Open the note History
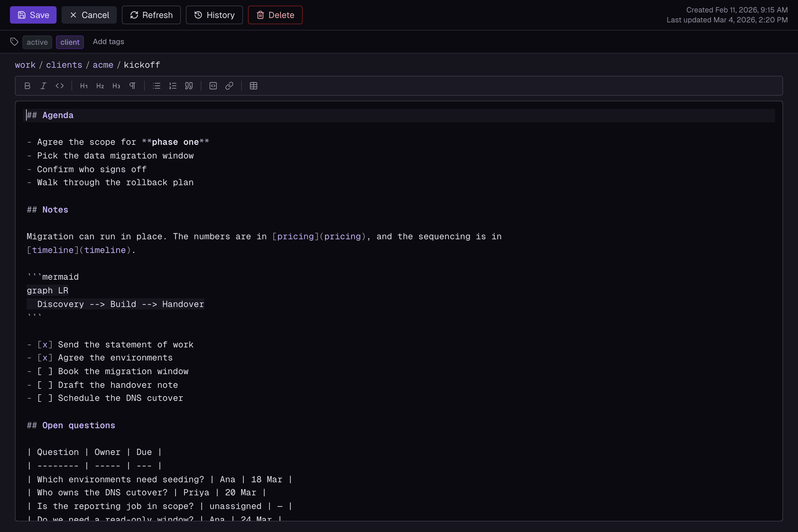Image resolution: width=798 pixels, height=532 pixels. [x=214, y=15]
